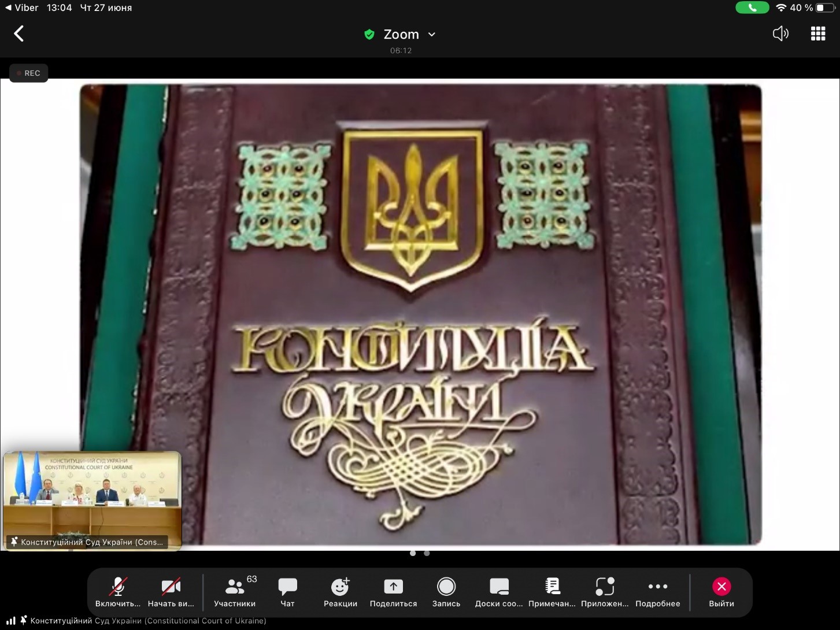Open the Участники participants list
The width and height of the screenshot is (840, 630).
pyautogui.click(x=235, y=592)
